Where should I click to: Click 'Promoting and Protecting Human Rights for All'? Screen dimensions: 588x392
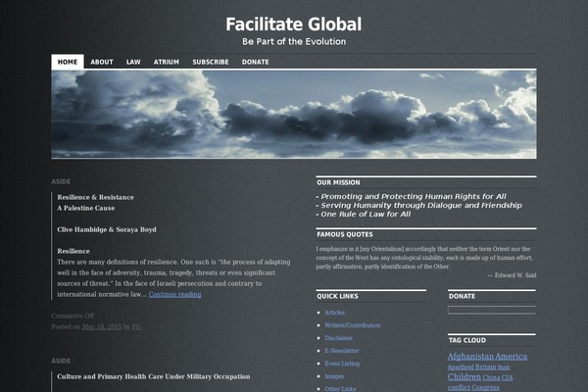click(x=414, y=197)
